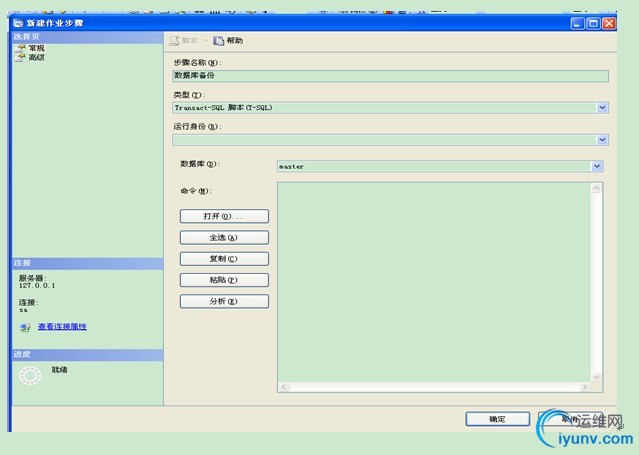Open the 查看连接属性 connection properties link
Image resolution: width=639 pixels, height=455 pixels.
coord(62,327)
